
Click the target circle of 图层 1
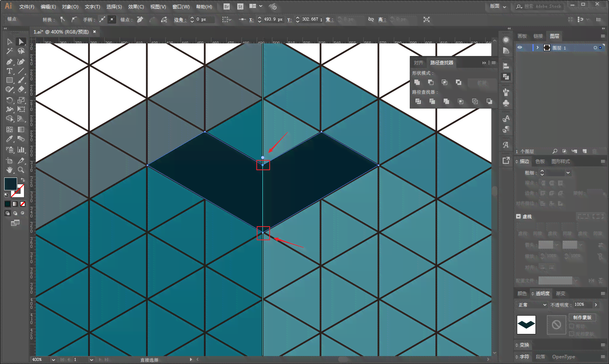pyautogui.click(x=595, y=48)
